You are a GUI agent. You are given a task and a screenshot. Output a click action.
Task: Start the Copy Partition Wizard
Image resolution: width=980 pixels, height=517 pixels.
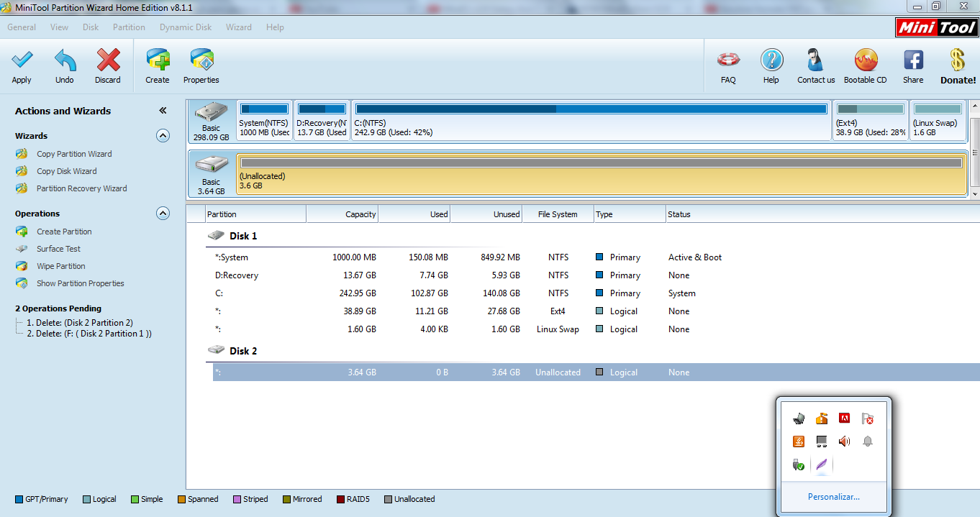point(74,154)
